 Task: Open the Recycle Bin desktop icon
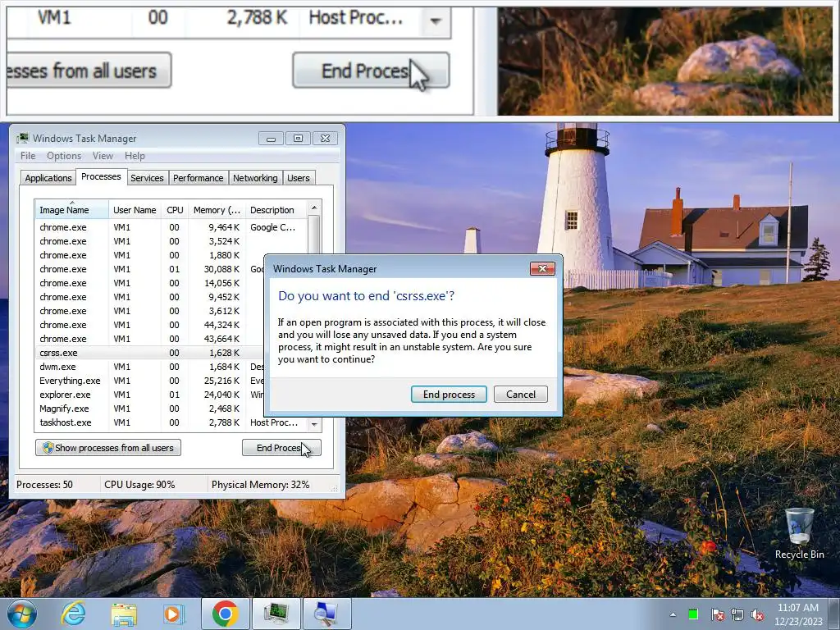(x=799, y=533)
